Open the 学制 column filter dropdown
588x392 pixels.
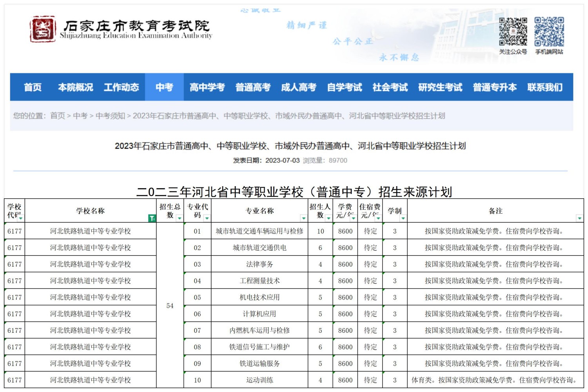403,218
